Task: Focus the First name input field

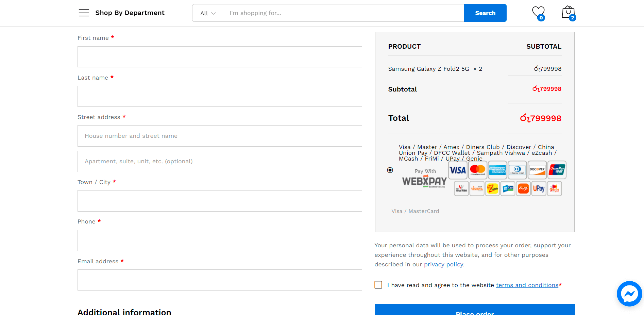Action: (220, 57)
